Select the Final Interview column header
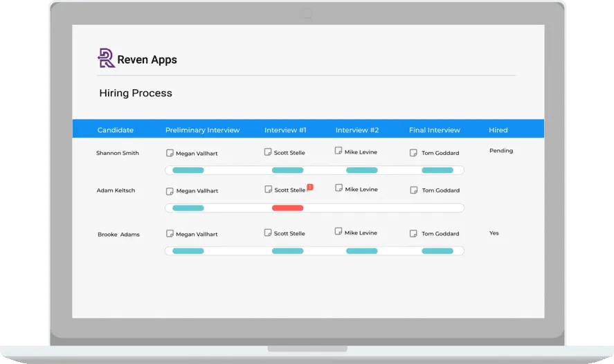The image size is (614, 364). pyautogui.click(x=434, y=130)
